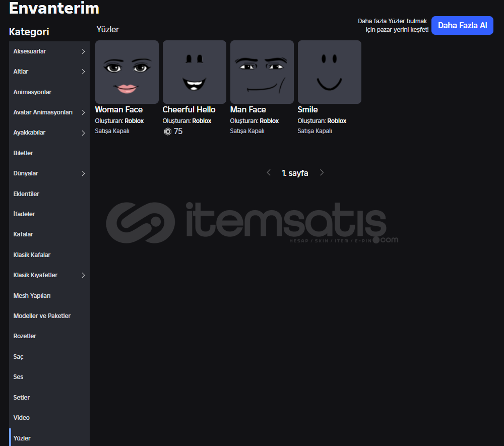Select the active Yüzler category
Viewport: 504px width, 446px height.
click(x=49, y=437)
